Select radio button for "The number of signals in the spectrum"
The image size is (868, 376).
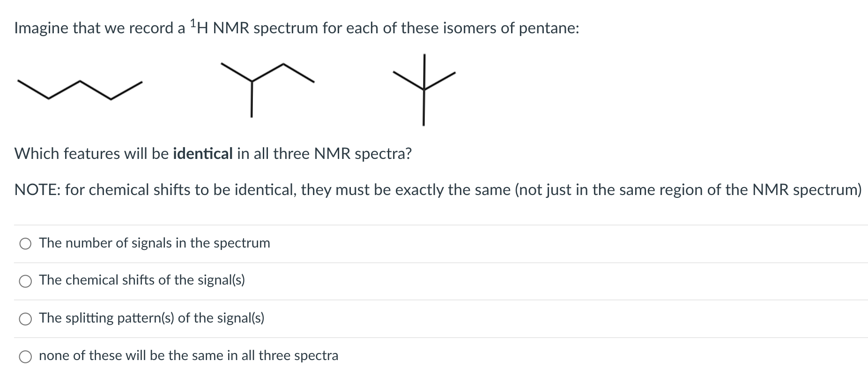coord(26,243)
